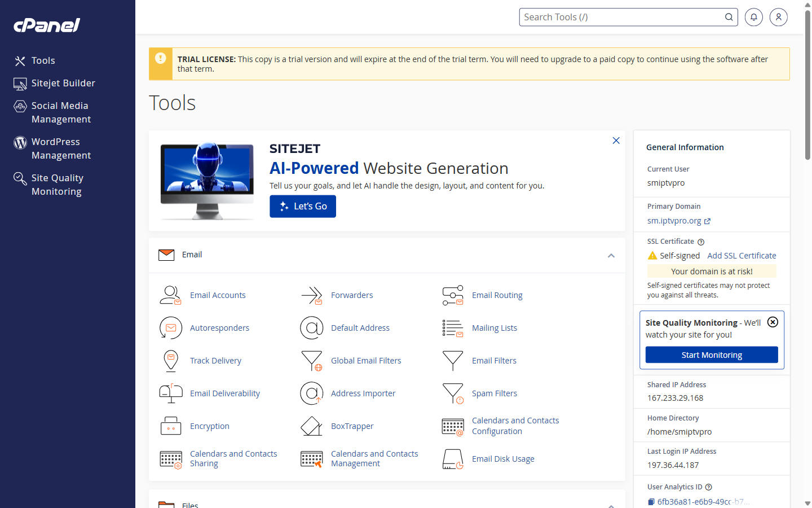
Task: Open the Encryption link
Action: click(x=210, y=426)
